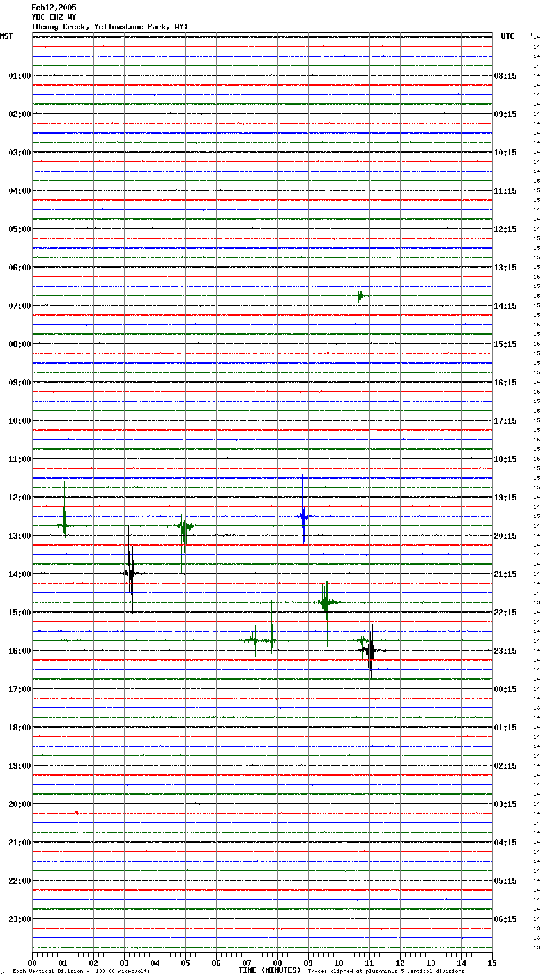Click the 00 minute tick label on time axis
The height and width of the screenshot is (980, 543).
pos(32,963)
